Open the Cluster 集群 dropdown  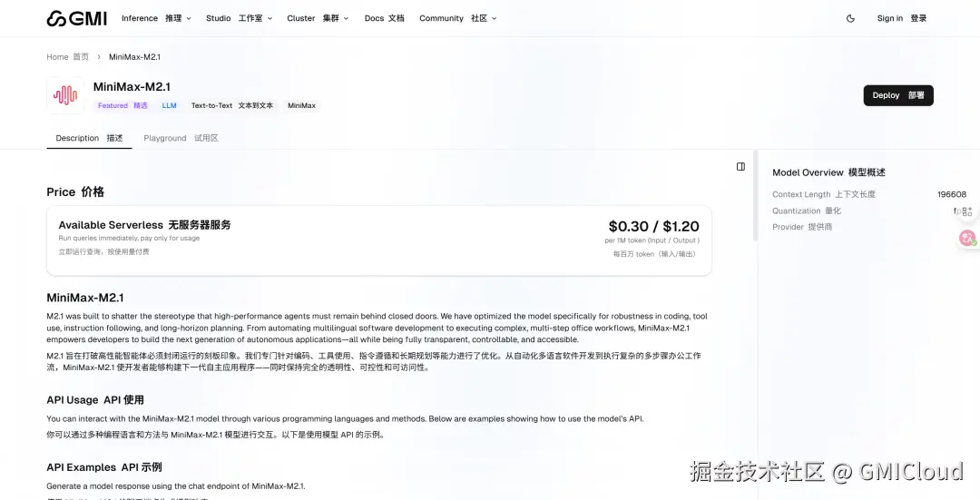[318, 18]
